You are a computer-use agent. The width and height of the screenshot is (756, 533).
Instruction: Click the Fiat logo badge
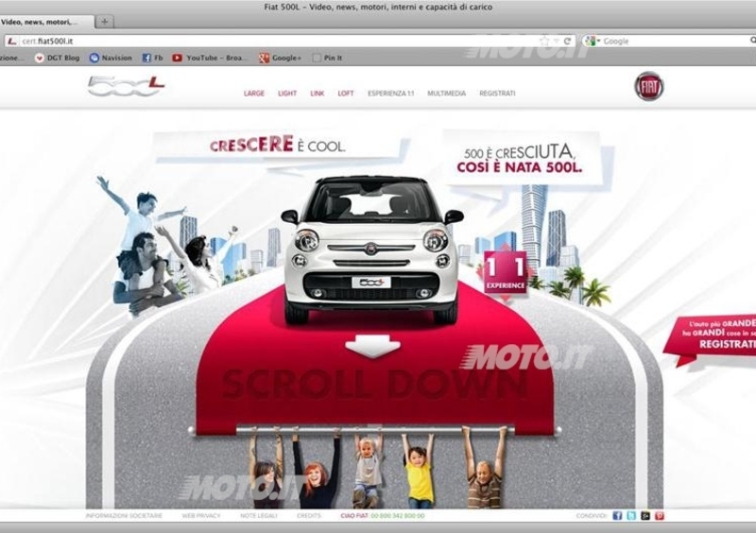pos(648,86)
